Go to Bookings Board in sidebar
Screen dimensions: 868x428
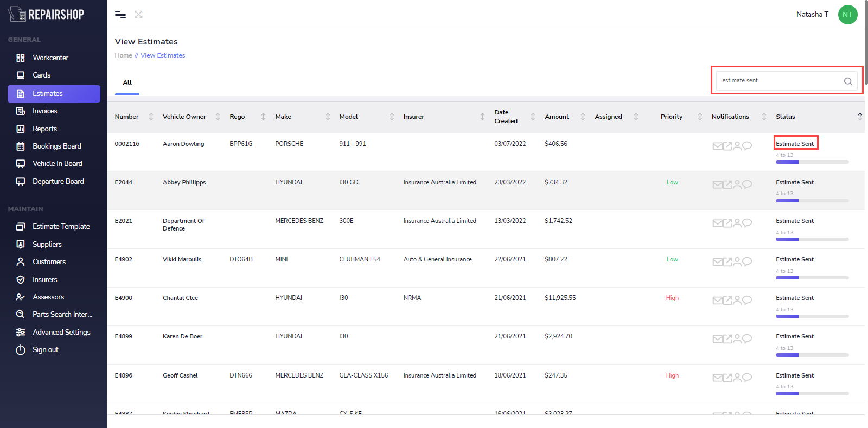(56, 146)
